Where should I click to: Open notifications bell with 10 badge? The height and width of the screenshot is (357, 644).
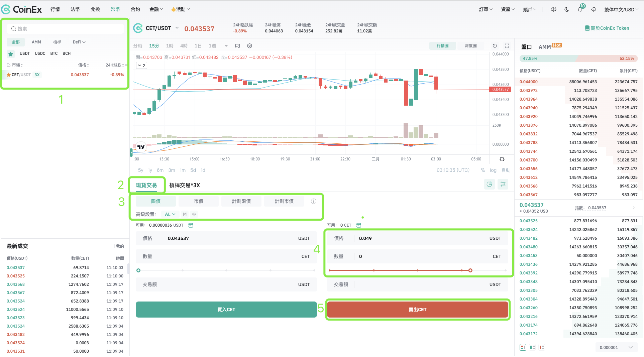(580, 9)
